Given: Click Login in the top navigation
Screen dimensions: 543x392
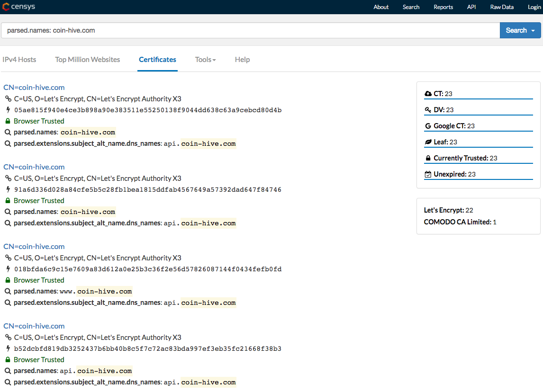Looking at the screenshot, I should pos(534,7).
